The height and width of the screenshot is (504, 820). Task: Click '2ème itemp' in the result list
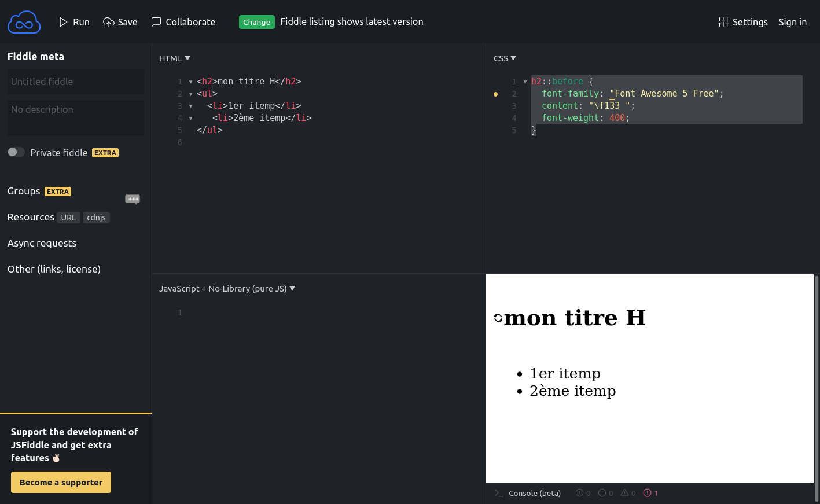click(572, 391)
